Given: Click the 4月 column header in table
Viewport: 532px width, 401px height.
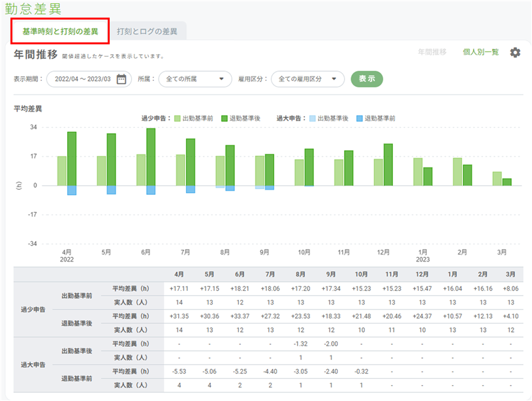Looking at the screenshot, I should click(x=179, y=275).
